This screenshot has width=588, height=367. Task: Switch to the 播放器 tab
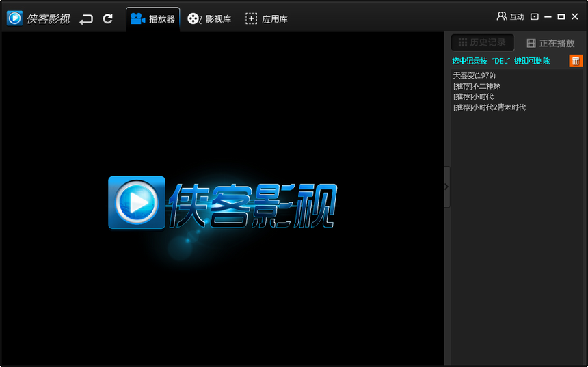click(x=153, y=18)
